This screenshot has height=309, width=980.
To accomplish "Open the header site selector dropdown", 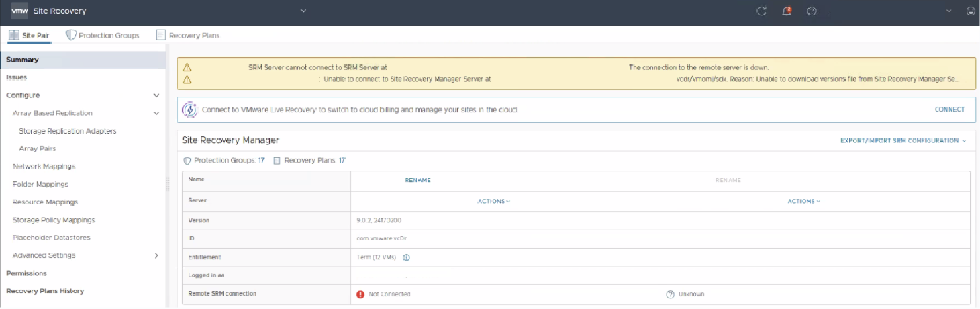I will [303, 11].
